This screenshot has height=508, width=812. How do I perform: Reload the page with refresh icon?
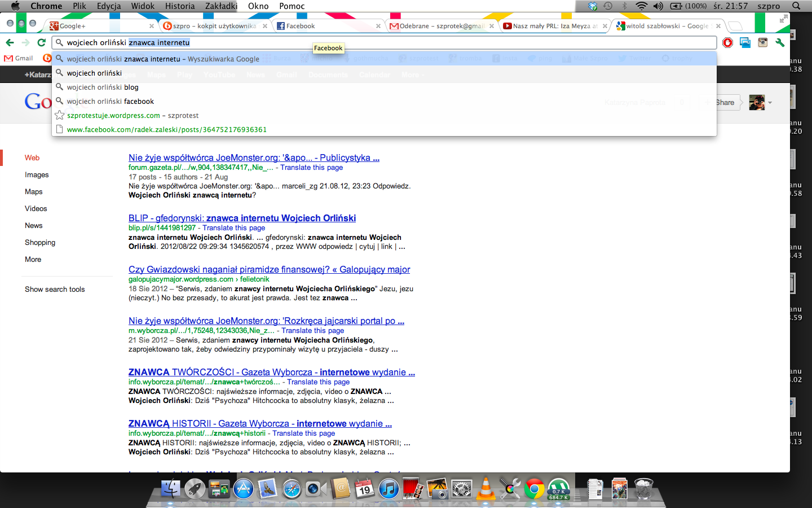click(41, 42)
